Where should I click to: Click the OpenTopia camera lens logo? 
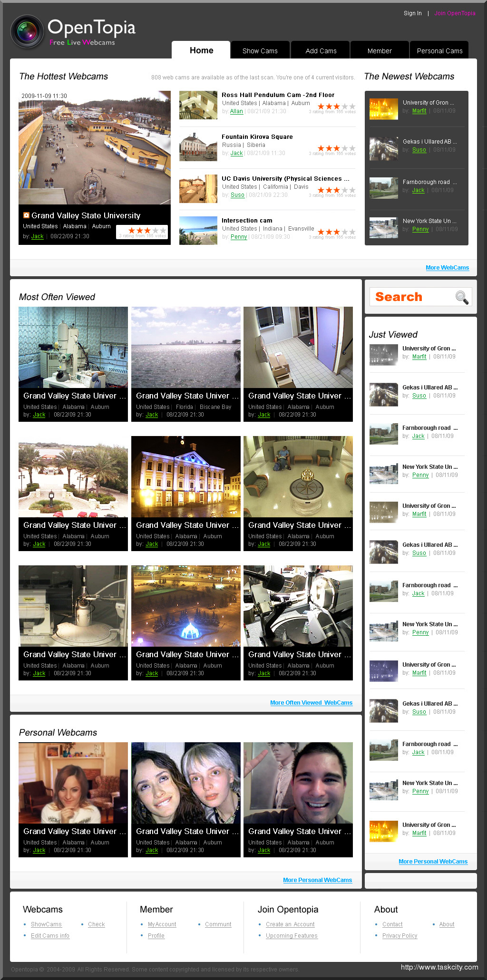tap(28, 32)
